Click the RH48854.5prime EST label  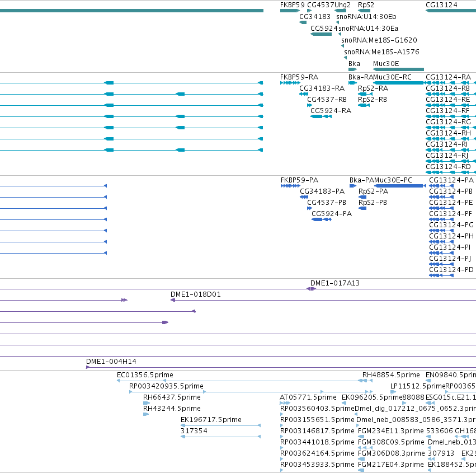tap(391, 375)
